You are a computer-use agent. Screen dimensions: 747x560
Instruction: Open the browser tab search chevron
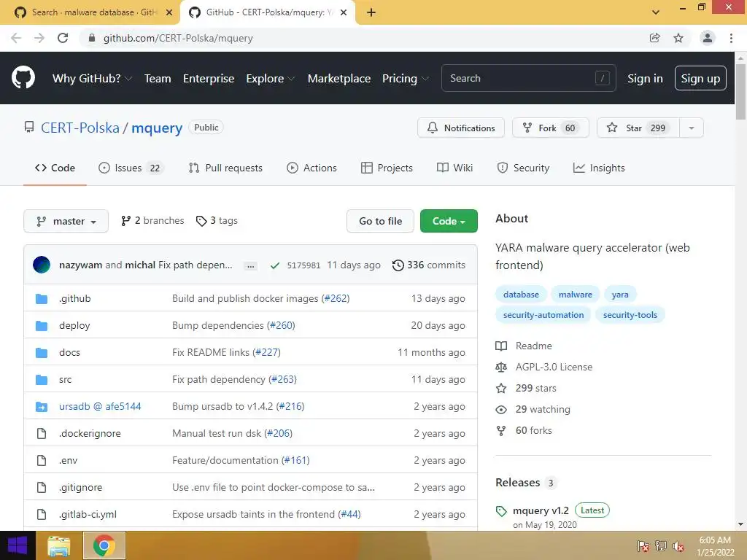(656, 12)
